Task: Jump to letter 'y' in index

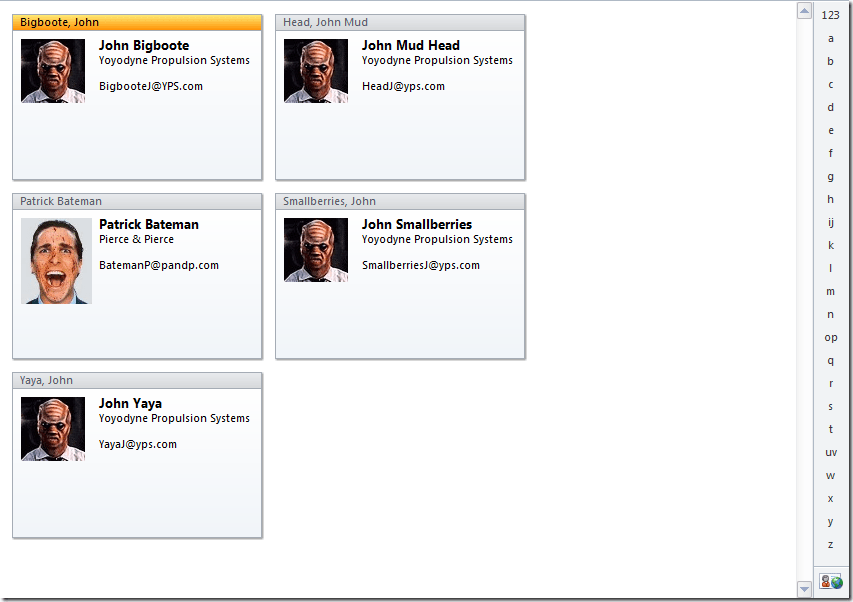Action: (831, 521)
